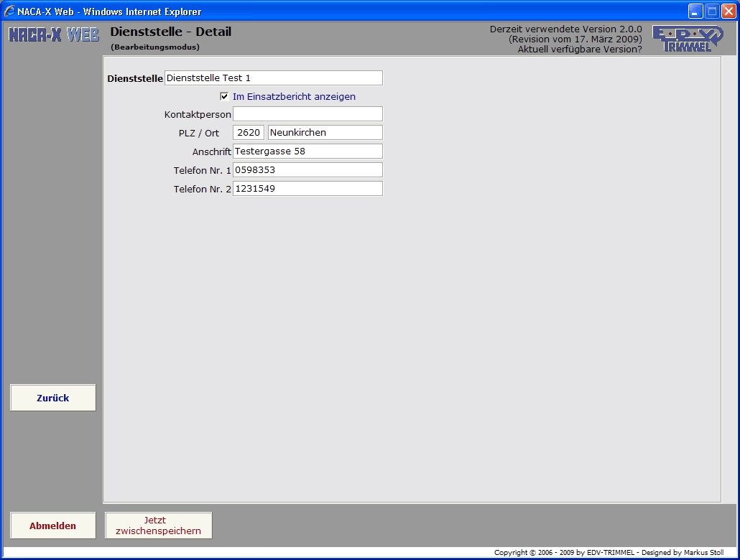Click the Kontaktperson label

click(x=198, y=115)
